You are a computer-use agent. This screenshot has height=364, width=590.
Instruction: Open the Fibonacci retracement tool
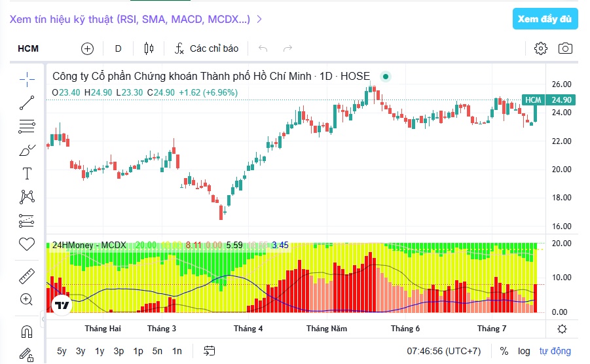(27, 126)
